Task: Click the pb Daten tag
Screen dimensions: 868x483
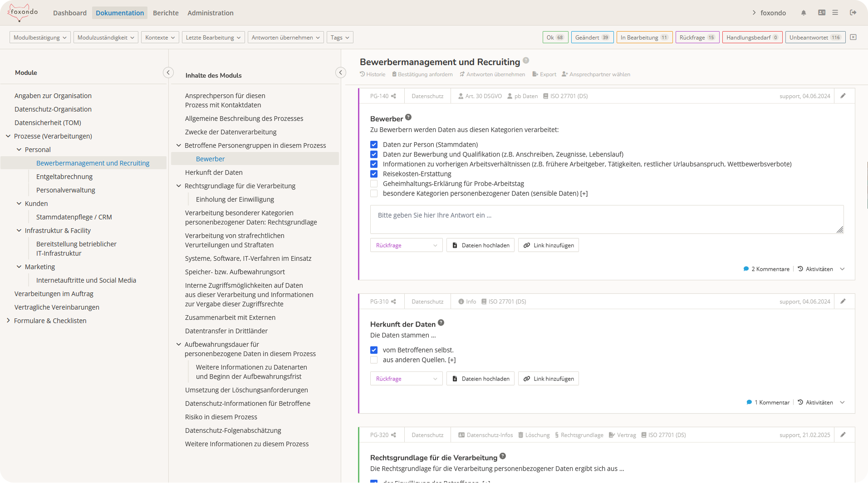Action: tap(522, 96)
